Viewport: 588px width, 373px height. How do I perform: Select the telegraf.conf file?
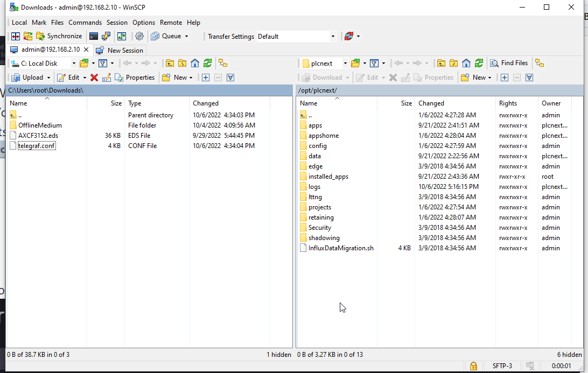pyautogui.click(x=37, y=146)
